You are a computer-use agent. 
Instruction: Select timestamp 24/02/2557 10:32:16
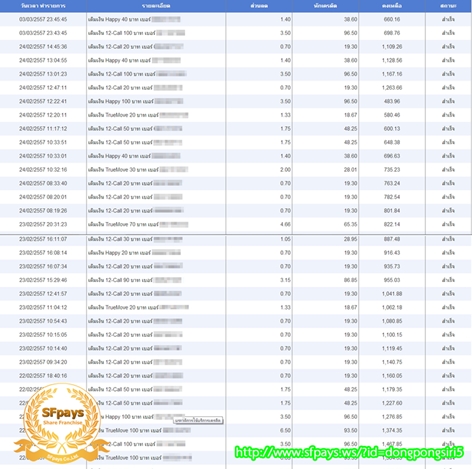(43, 170)
